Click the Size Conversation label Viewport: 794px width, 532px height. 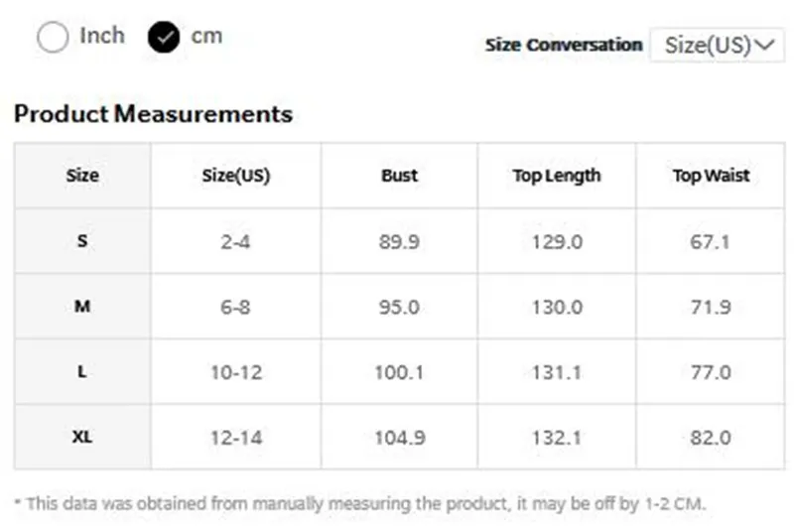click(564, 45)
